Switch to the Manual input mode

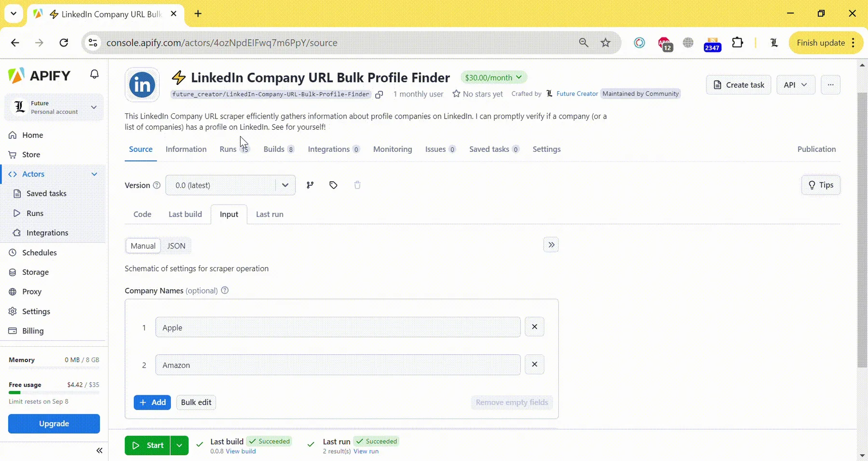pos(143,246)
